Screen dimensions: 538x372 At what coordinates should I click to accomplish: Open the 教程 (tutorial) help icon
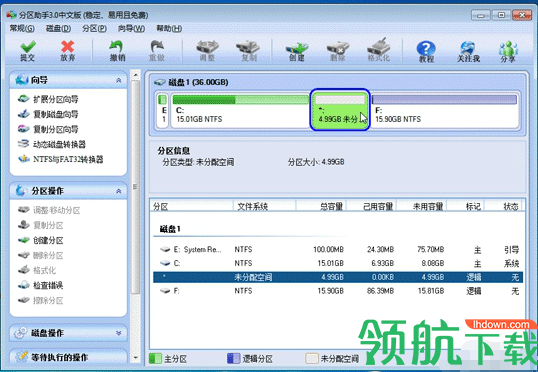(x=426, y=51)
